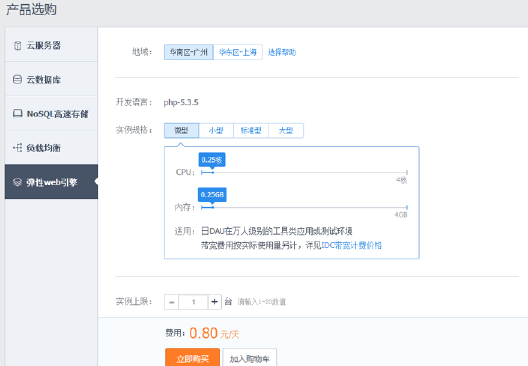Click the 4GB memory maximum label

[401, 215]
